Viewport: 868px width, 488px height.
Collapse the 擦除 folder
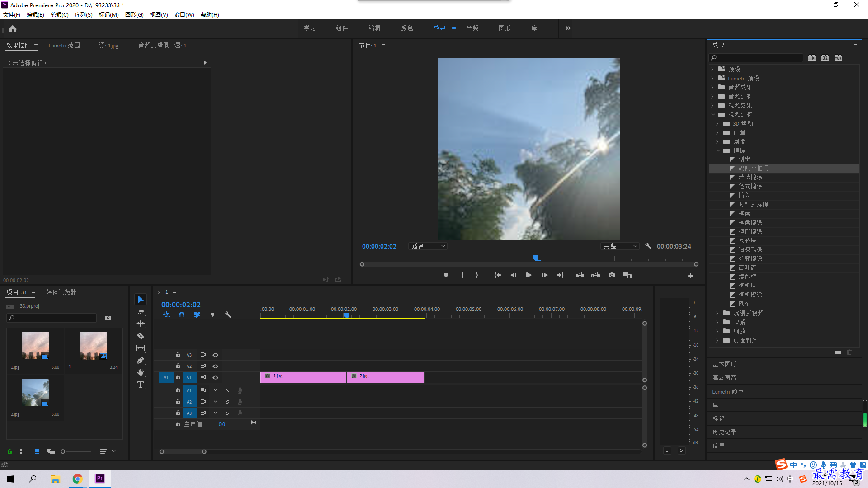point(718,150)
